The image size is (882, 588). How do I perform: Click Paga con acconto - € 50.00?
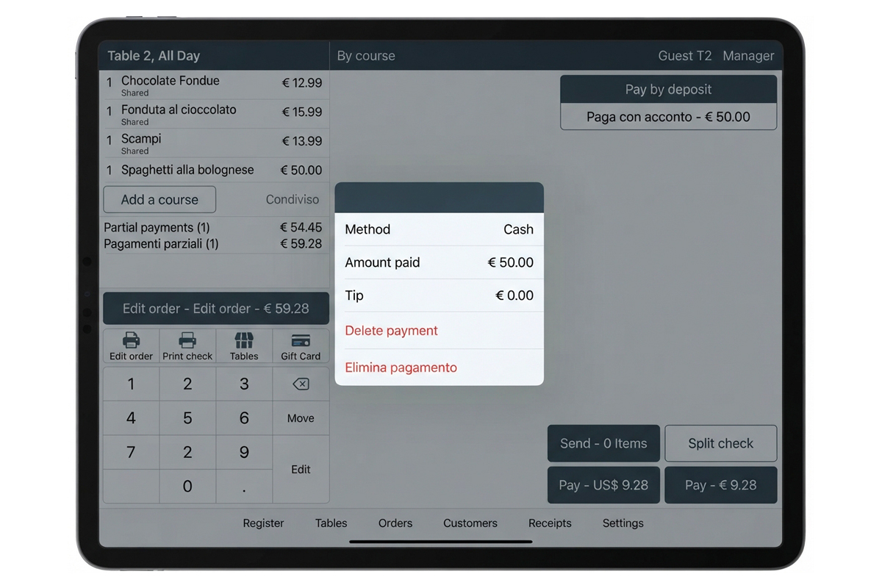(x=669, y=117)
